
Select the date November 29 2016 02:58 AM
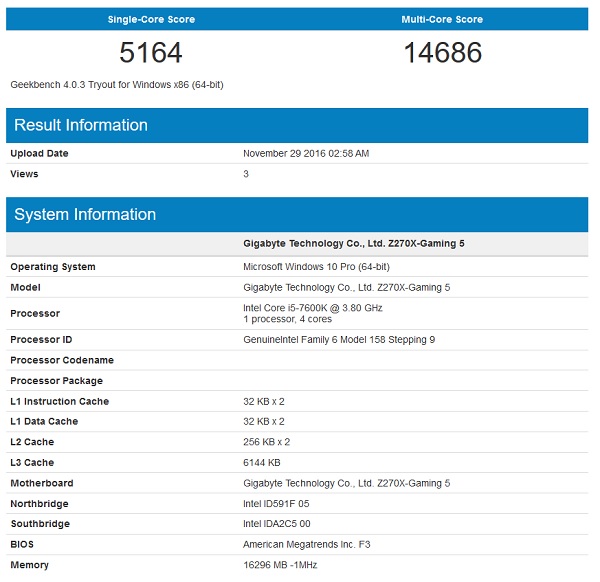point(306,153)
